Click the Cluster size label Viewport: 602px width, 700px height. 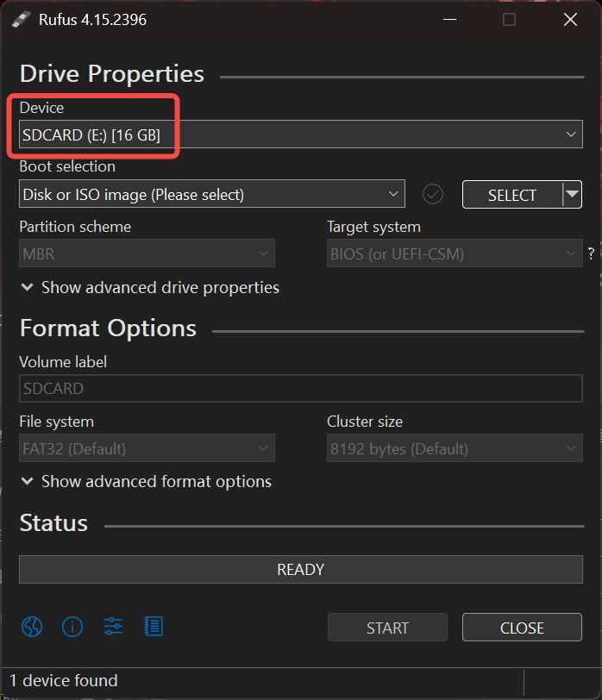(x=365, y=422)
